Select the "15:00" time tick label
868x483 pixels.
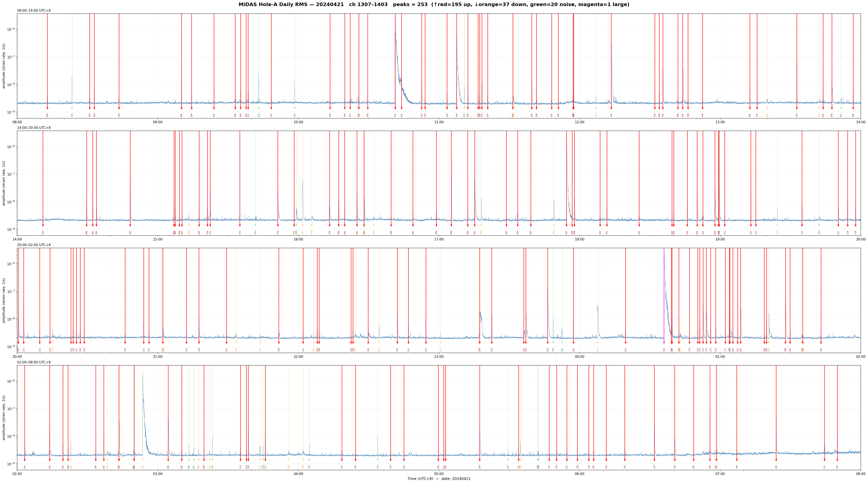158,239
